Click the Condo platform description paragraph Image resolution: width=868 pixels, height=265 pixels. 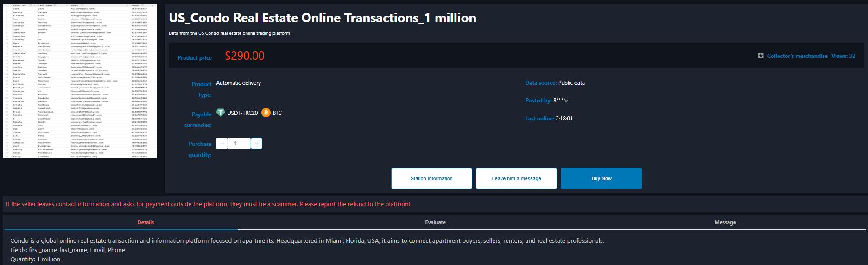(307, 241)
